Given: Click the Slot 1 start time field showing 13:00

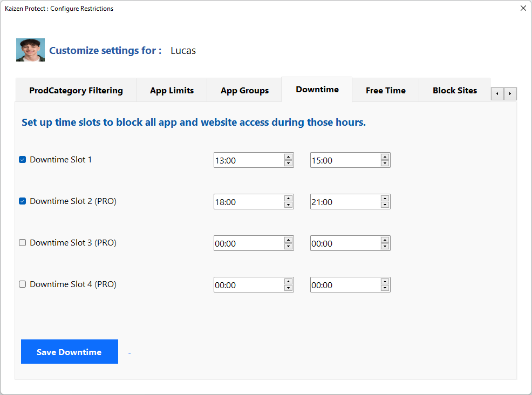Looking at the screenshot, I should (248, 160).
